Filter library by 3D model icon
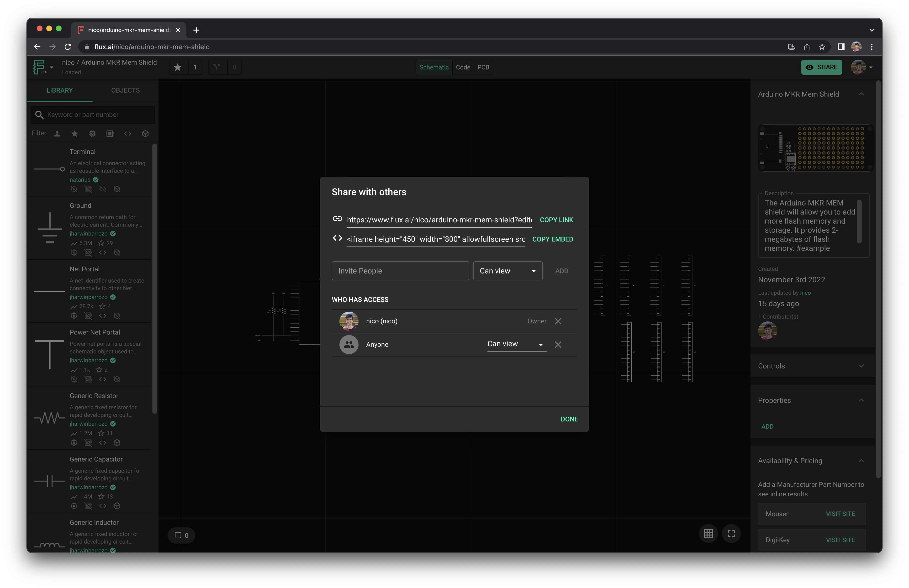The image size is (909, 588). [145, 134]
